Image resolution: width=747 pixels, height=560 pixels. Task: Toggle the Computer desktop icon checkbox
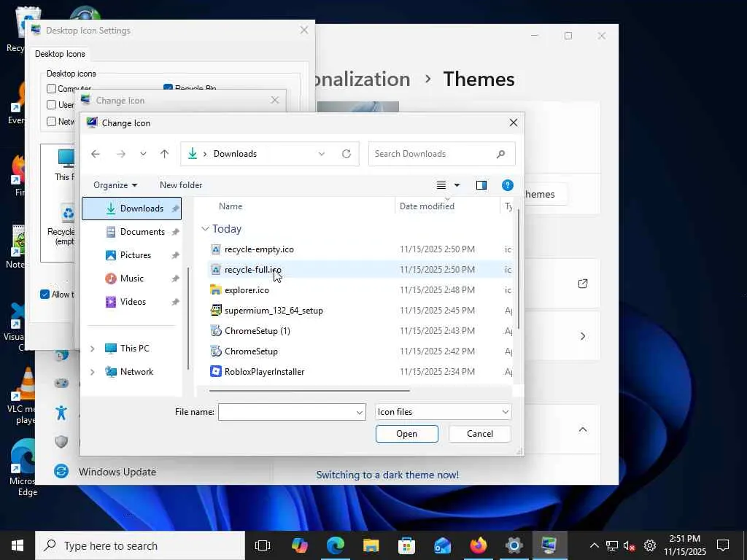[52, 89]
